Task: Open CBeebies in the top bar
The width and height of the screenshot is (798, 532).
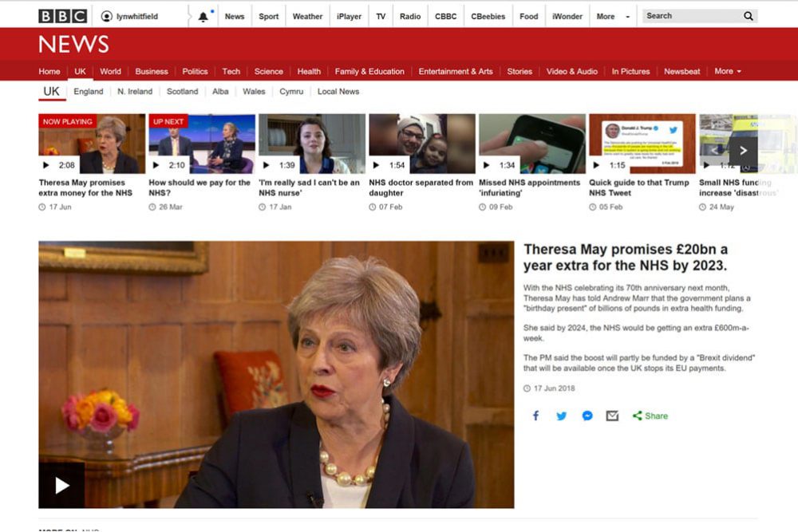Action: click(488, 16)
